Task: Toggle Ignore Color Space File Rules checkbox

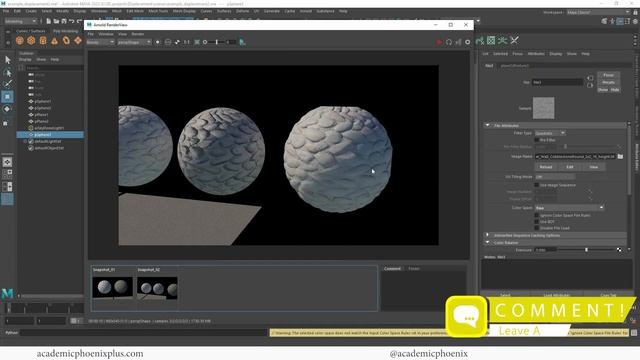Action: click(537, 215)
